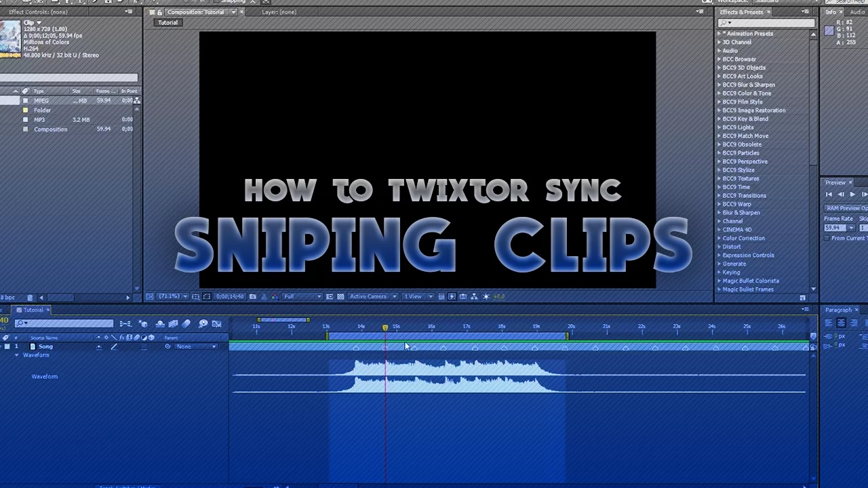
Task: Click the show channel color icon
Action: pyautogui.click(x=274, y=296)
